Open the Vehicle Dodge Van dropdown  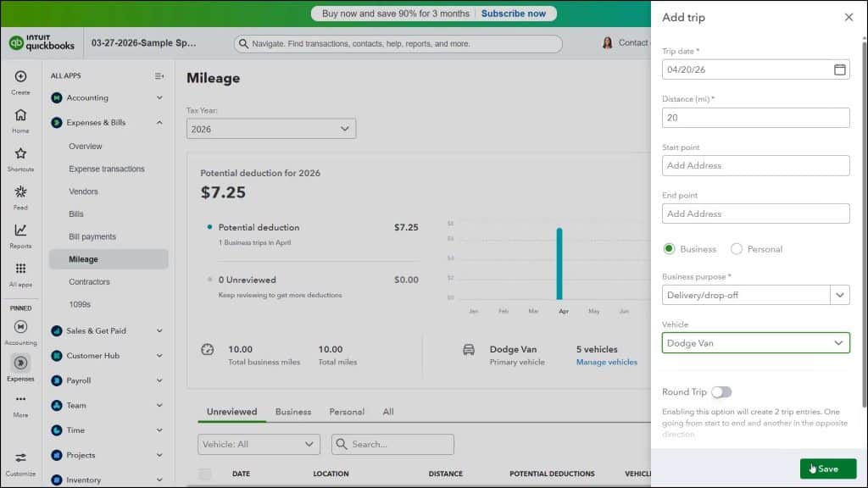point(755,343)
